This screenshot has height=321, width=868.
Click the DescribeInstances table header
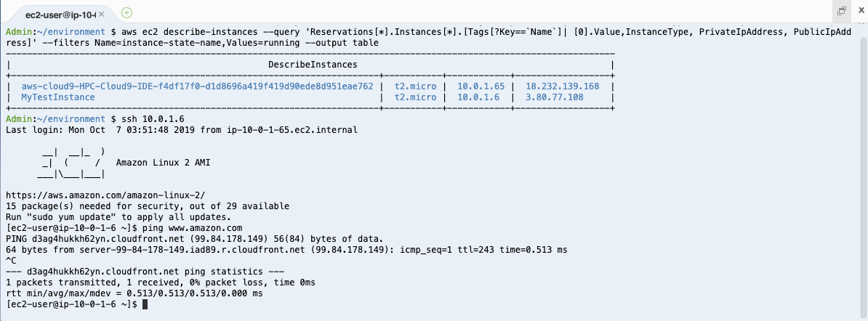(x=313, y=65)
